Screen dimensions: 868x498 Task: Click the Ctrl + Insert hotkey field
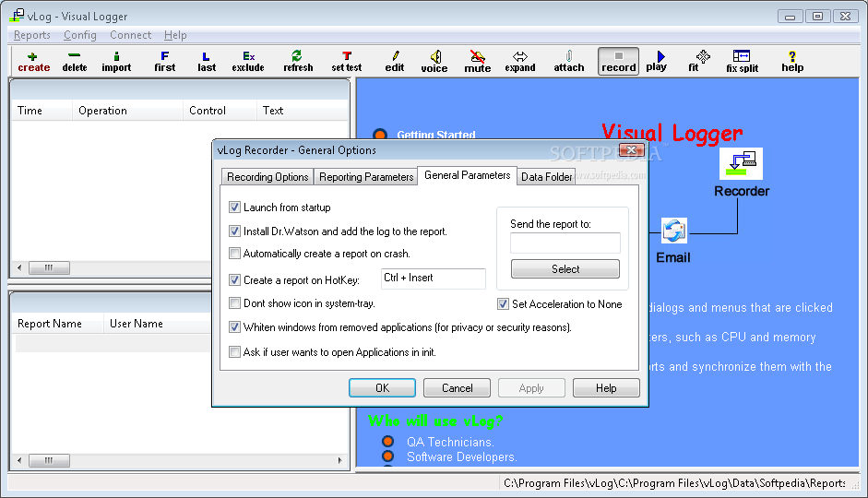tap(434, 279)
